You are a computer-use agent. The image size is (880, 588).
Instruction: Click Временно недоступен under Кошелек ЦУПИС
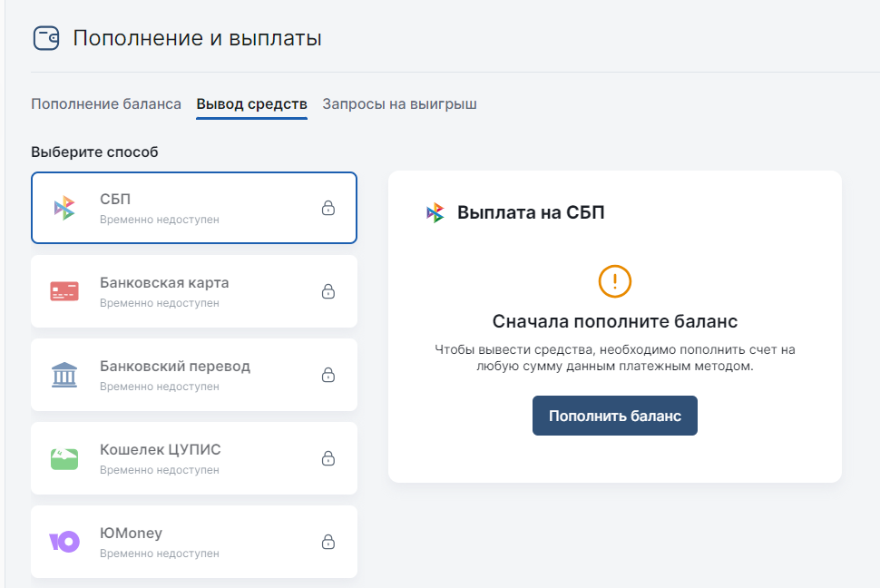click(x=160, y=469)
